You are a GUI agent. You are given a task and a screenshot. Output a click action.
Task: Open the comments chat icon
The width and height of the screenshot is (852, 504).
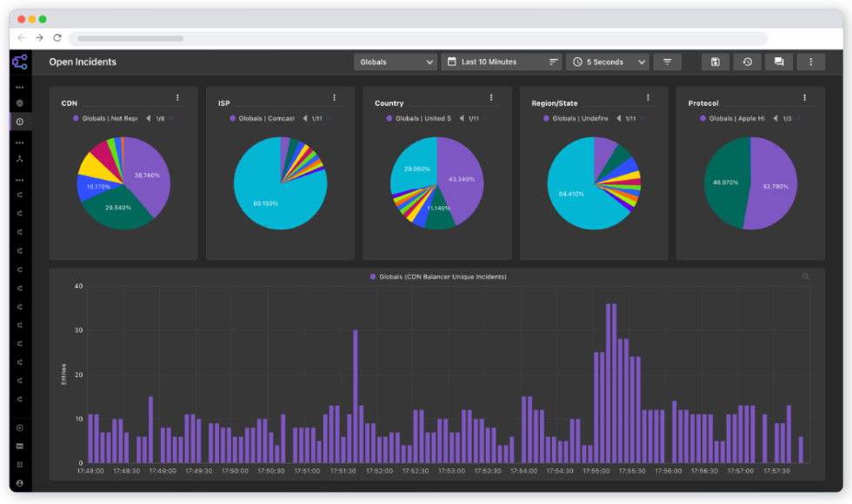(779, 62)
